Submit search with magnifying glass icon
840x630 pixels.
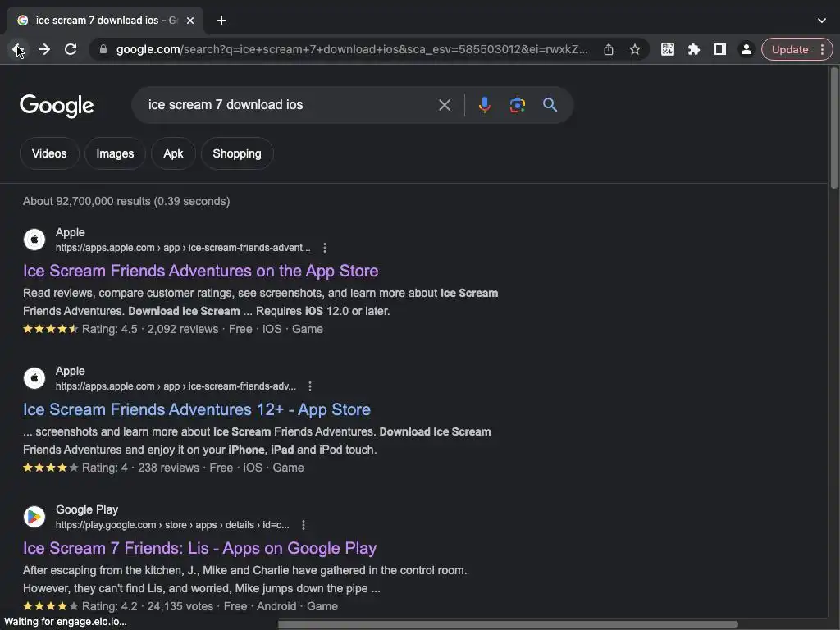tap(550, 105)
